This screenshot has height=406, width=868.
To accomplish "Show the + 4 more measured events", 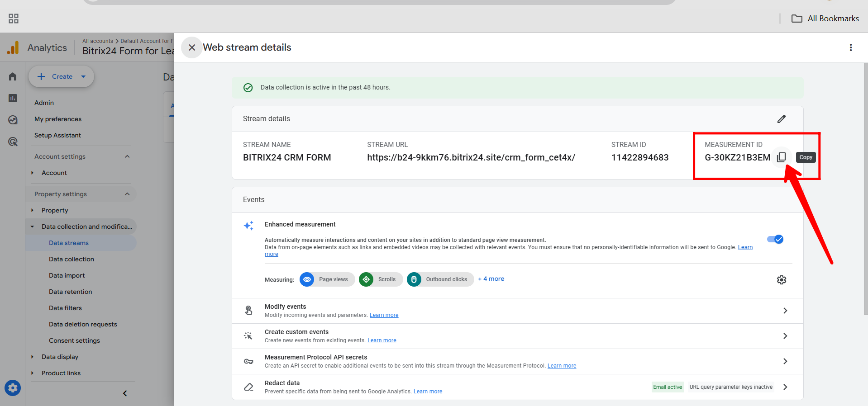I will tap(491, 279).
